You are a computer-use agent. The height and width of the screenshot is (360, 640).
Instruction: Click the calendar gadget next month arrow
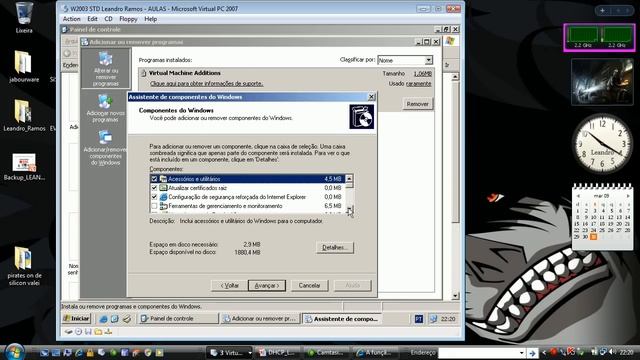click(x=628, y=196)
